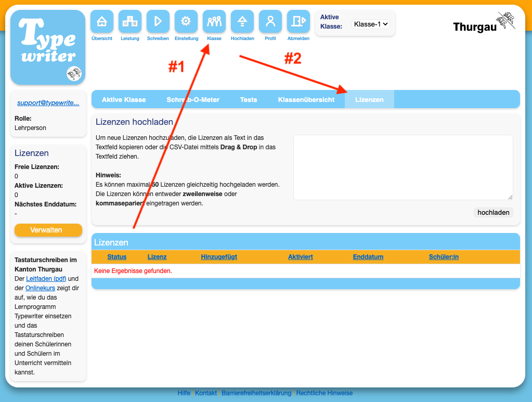Click the support email link

point(48,103)
